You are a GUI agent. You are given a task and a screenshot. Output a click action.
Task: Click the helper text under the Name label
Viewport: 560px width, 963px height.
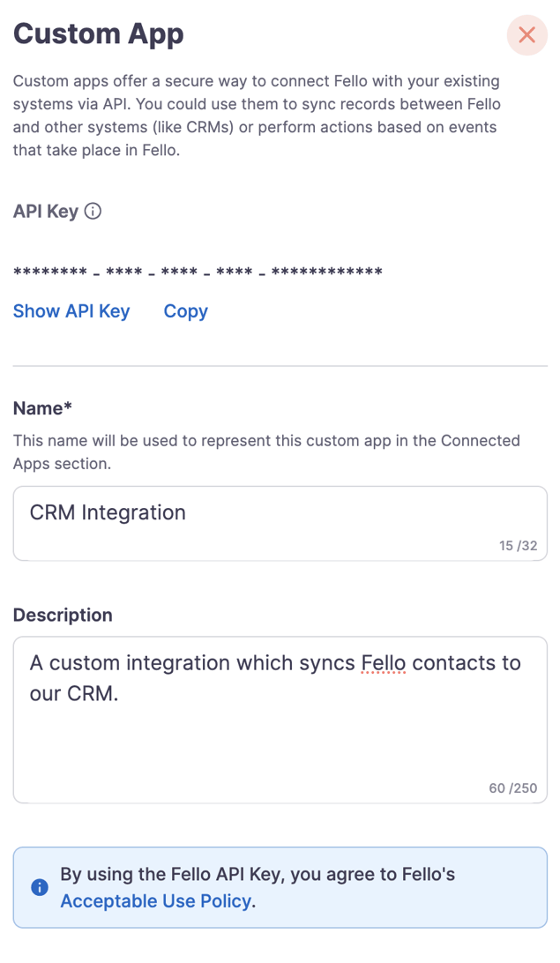click(265, 451)
